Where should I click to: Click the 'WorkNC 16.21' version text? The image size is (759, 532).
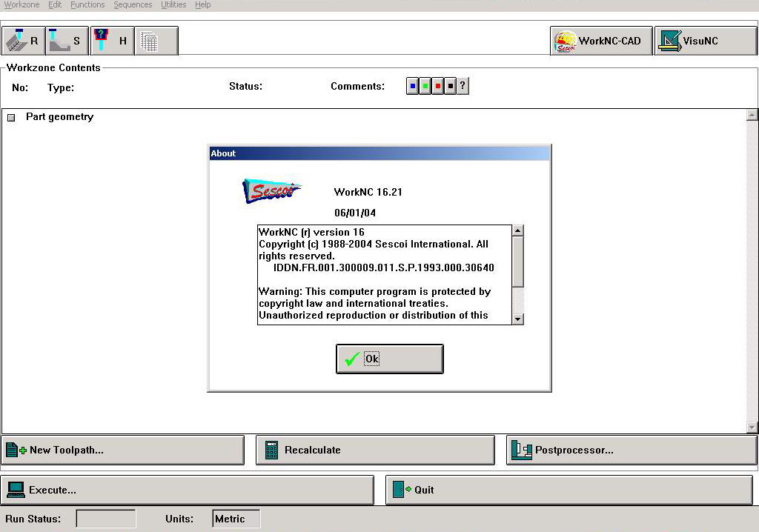[368, 192]
